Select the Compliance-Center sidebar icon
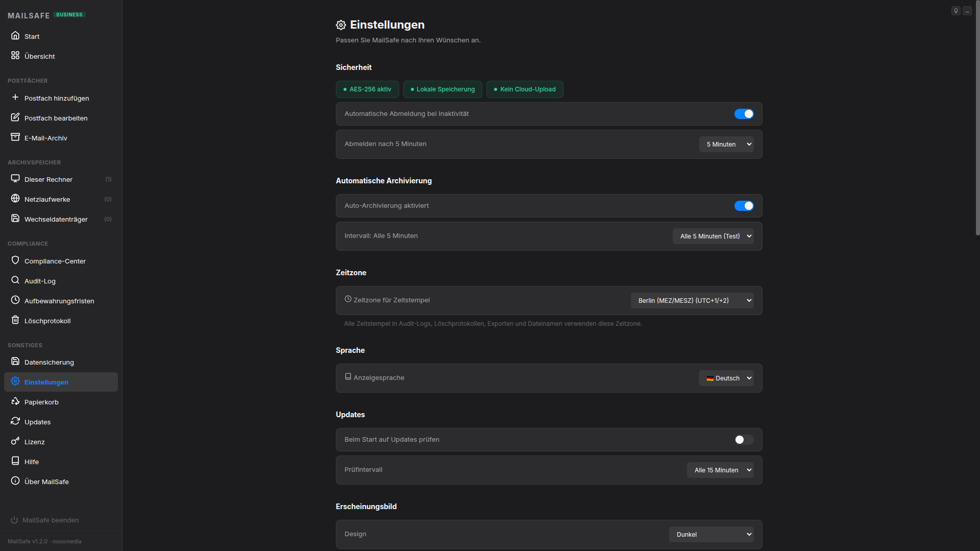 pos(15,260)
